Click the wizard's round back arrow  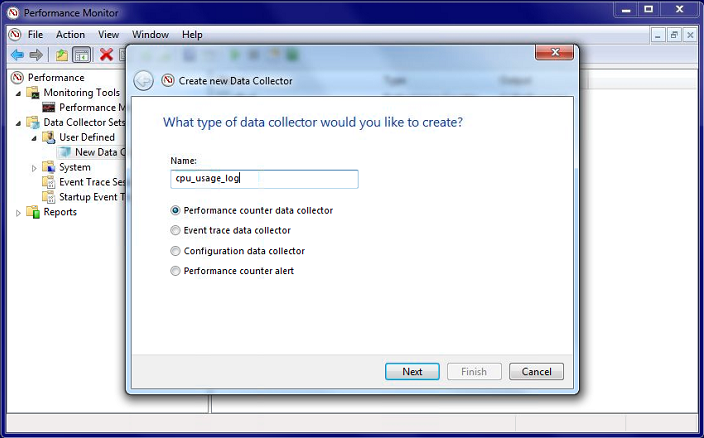tap(144, 81)
